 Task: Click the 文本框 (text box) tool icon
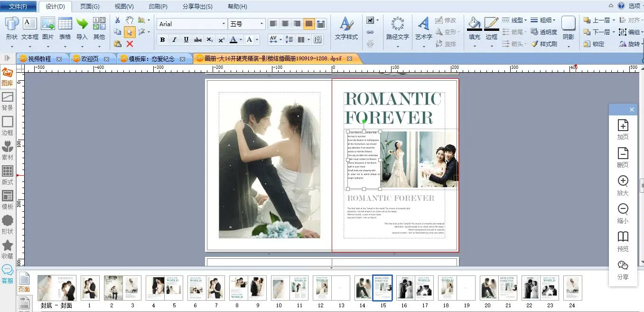[30, 24]
